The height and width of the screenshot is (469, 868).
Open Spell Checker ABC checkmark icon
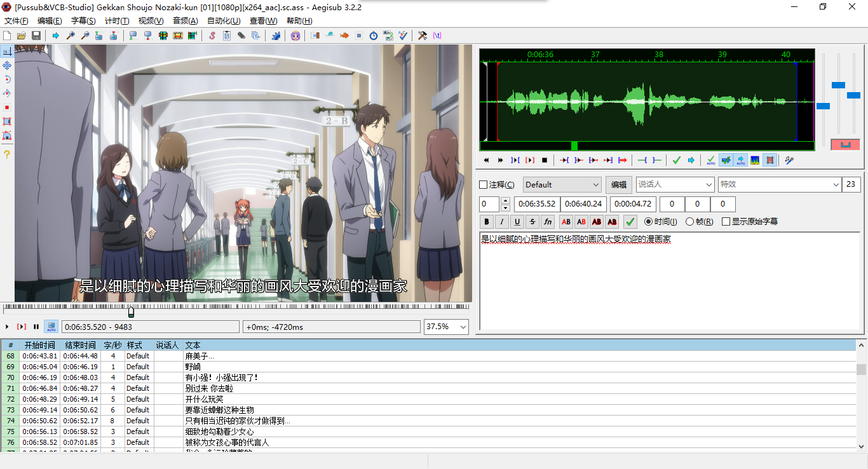403,36
